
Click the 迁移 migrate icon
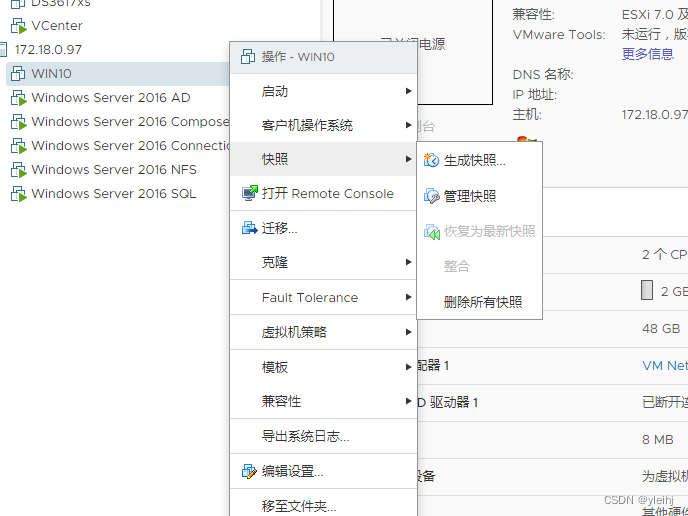pyautogui.click(x=250, y=228)
